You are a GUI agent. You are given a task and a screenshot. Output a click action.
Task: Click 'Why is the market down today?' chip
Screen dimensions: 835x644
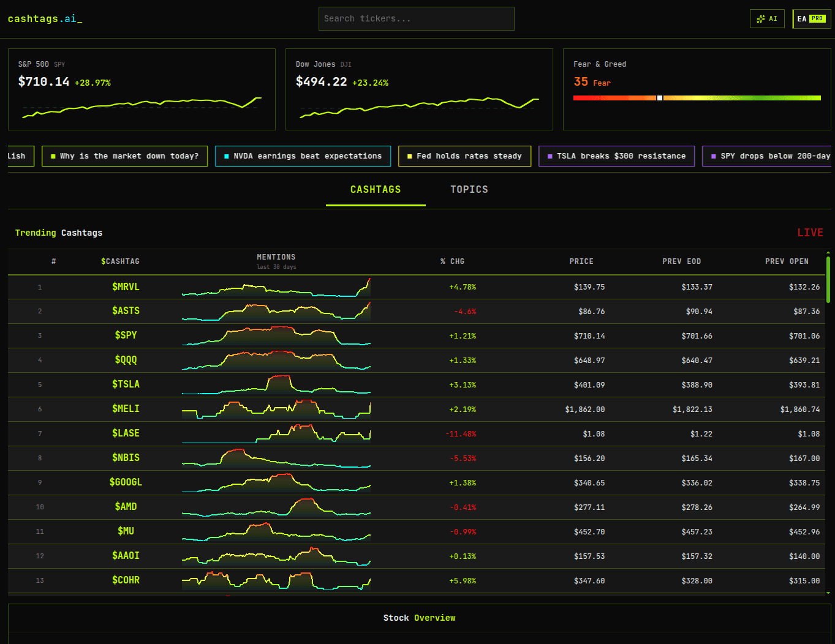[124, 156]
